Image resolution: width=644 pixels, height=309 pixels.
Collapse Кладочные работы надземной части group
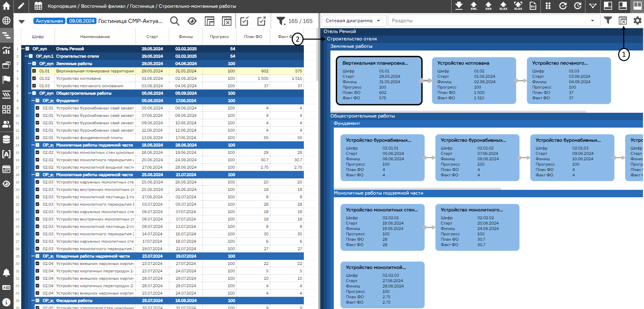[33, 256]
